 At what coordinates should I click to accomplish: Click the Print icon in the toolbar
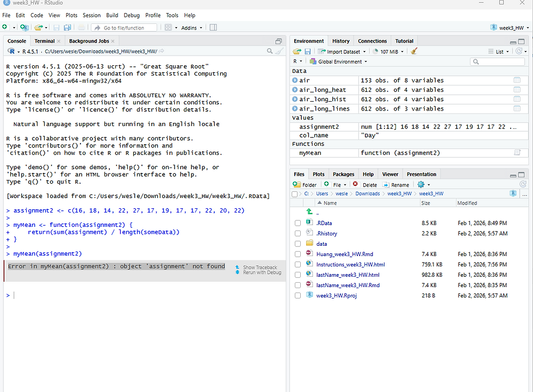pos(81,28)
